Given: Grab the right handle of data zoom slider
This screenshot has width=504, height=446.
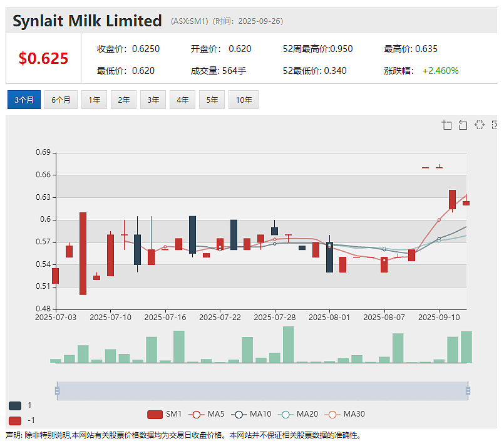Looking at the screenshot, I should pos(468,391).
